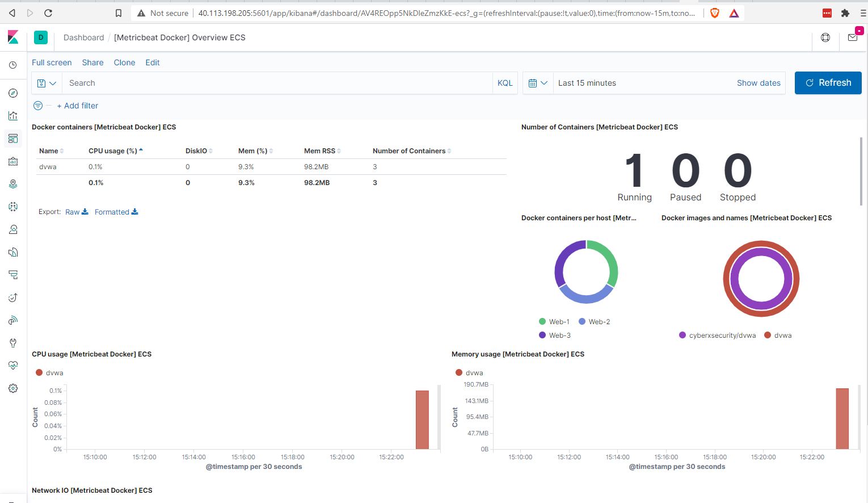Open SIEM from the sidebar
Image resolution: width=868 pixels, height=503 pixels.
13,320
